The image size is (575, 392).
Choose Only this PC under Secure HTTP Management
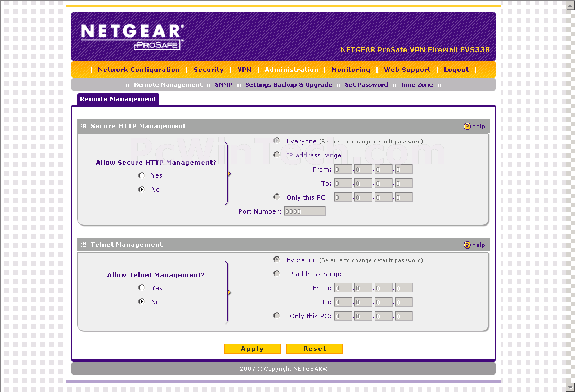click(x=276, y=197)
